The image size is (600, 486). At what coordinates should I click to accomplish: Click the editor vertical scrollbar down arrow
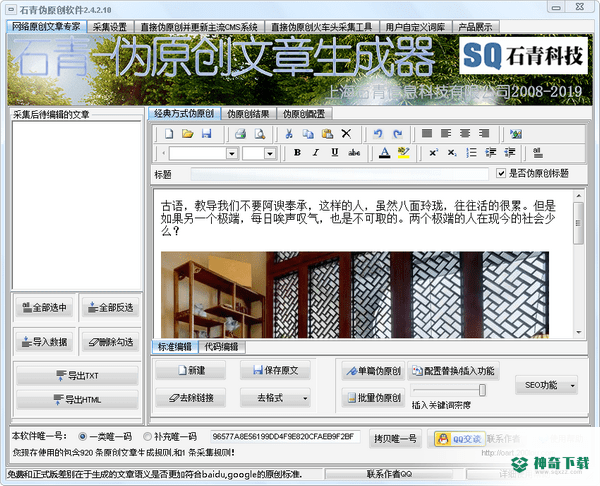pyautogui.click(x=579, y=333)
